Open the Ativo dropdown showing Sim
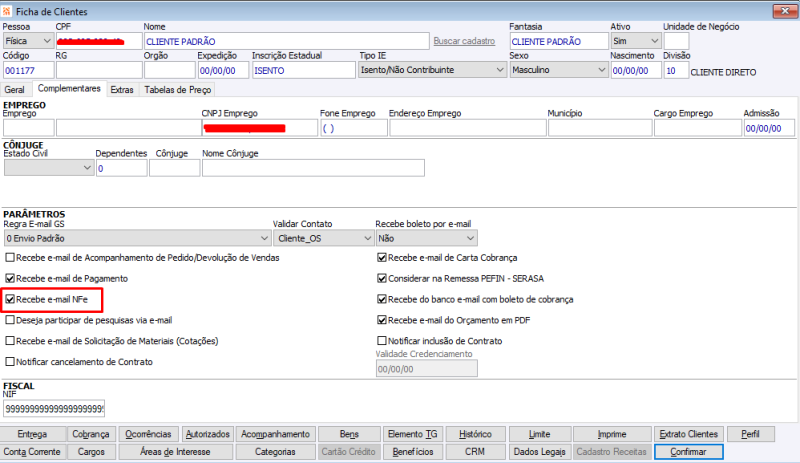Image resolution: width=800 pixels, height=463 pixels. [636, 41]
